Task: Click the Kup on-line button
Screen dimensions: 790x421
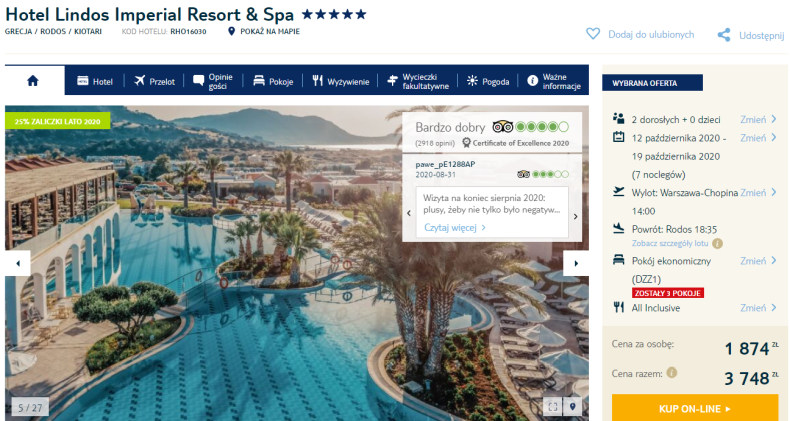Action: [x=695, y=408]
